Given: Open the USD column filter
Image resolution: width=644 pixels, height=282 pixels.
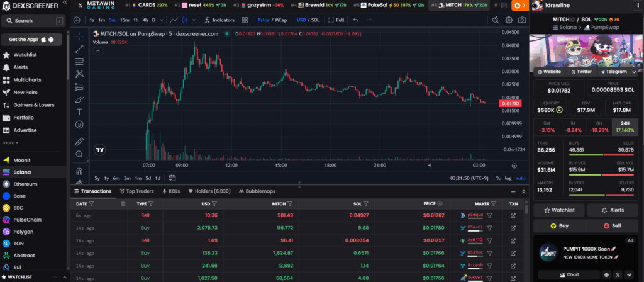Looking at the screenshot, I should pos(214,203).
